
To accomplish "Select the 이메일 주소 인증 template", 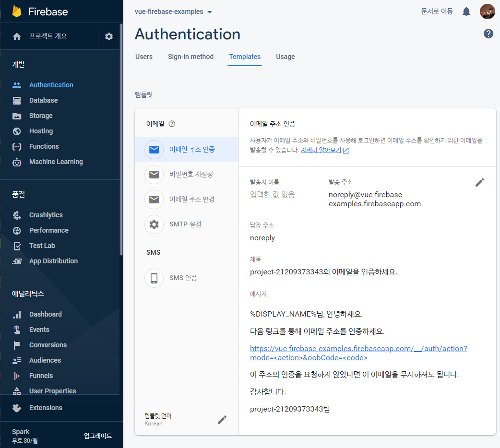I will click(187, 150).
